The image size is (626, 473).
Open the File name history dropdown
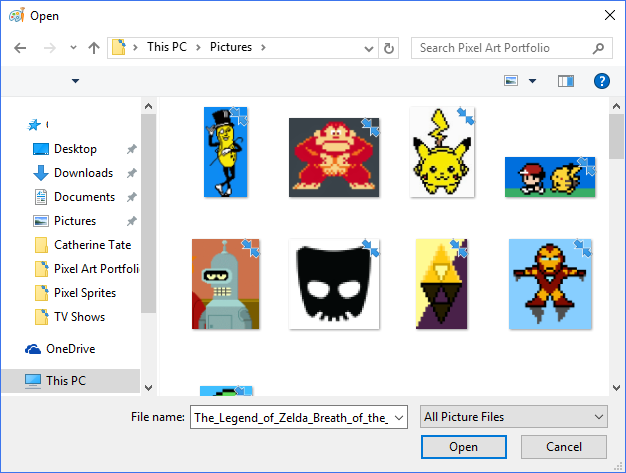pyautogui.click(x=399, y=418)
